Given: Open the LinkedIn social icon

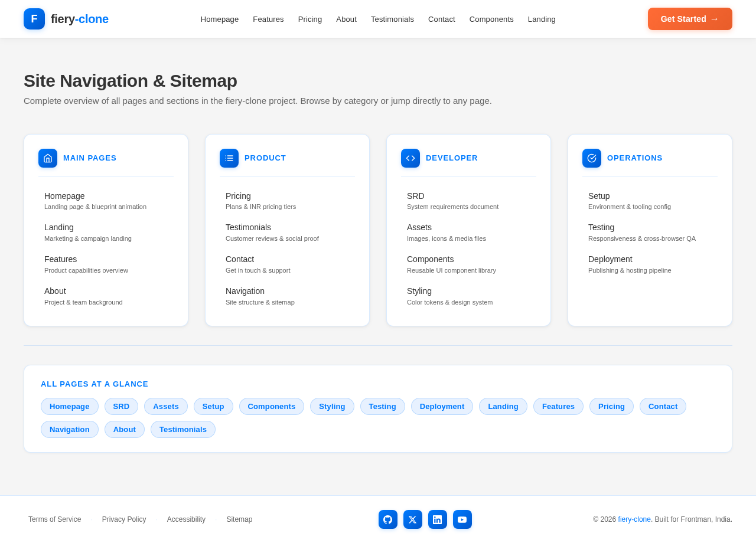Looking at the screenshot, I should click(x=438, y=519).
